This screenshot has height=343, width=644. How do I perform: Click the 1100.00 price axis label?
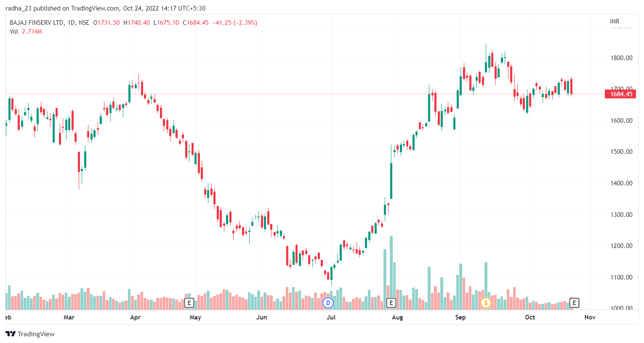coord(621,277)
